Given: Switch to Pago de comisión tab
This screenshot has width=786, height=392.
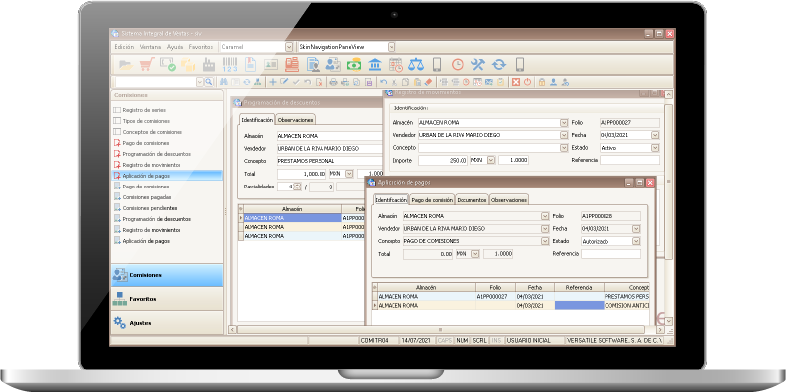Looking at the screenshot, I should (432, 200).
